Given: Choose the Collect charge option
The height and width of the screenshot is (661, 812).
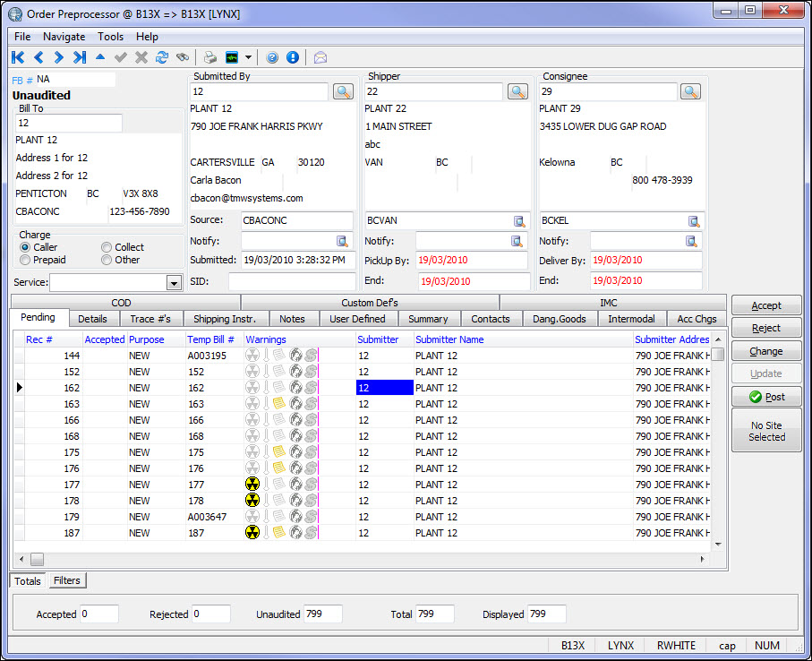Looking at the screenshot, I should [x=107, y=247].
